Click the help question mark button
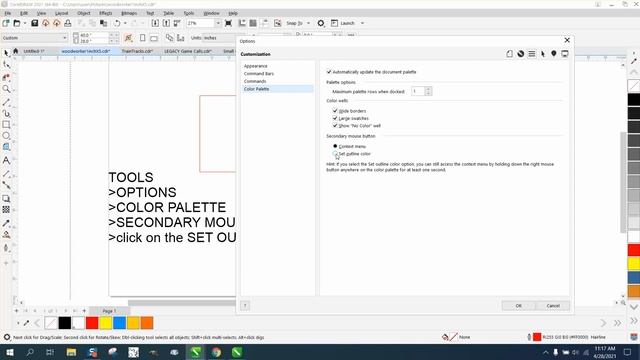The width and height of the screenshot is (640, 360). (245, 305)
